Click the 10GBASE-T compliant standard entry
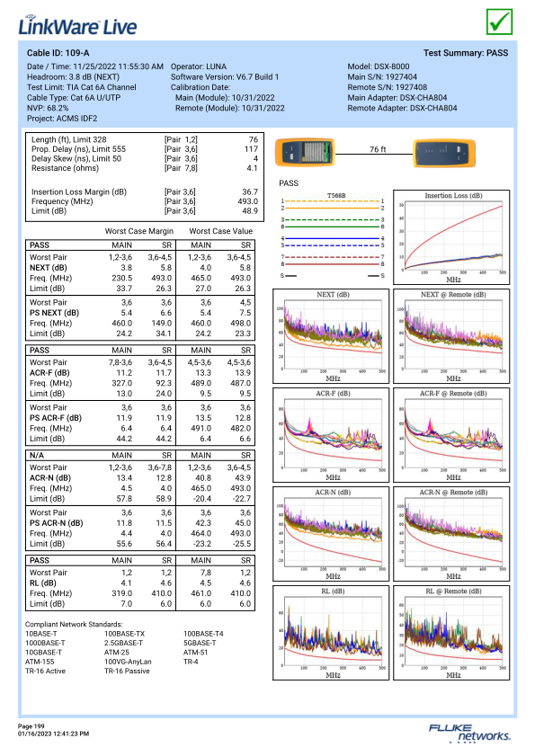Screen dimensions: 535x756 [43, 653]
